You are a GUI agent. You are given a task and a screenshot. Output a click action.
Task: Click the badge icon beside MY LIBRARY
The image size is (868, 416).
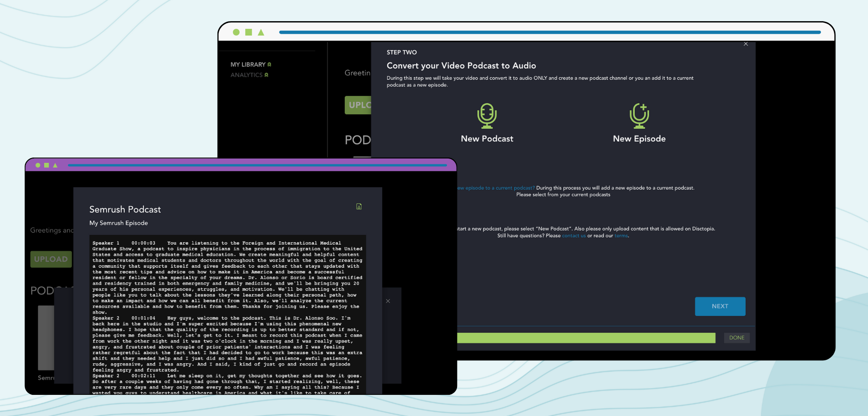tap(269, 64)
